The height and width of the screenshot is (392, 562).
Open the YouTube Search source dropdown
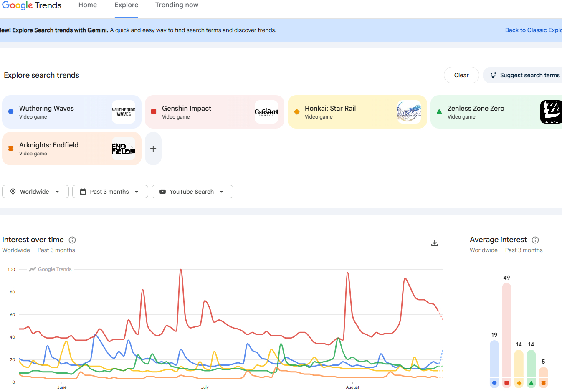[x=192, y=192]
